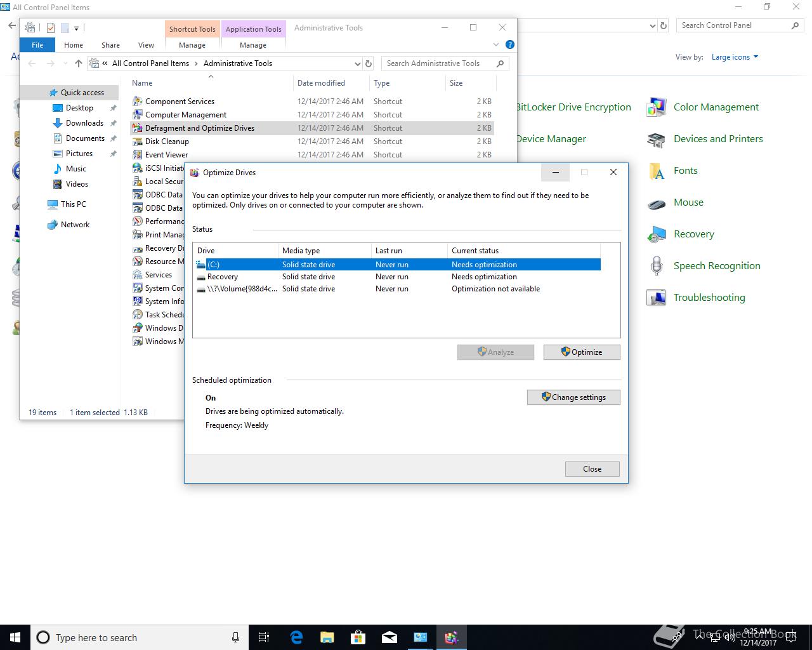The width and height of the screenshot is (812, 650).
Task: Show hidden system tray icons chevron
Action: coord(700,637)
